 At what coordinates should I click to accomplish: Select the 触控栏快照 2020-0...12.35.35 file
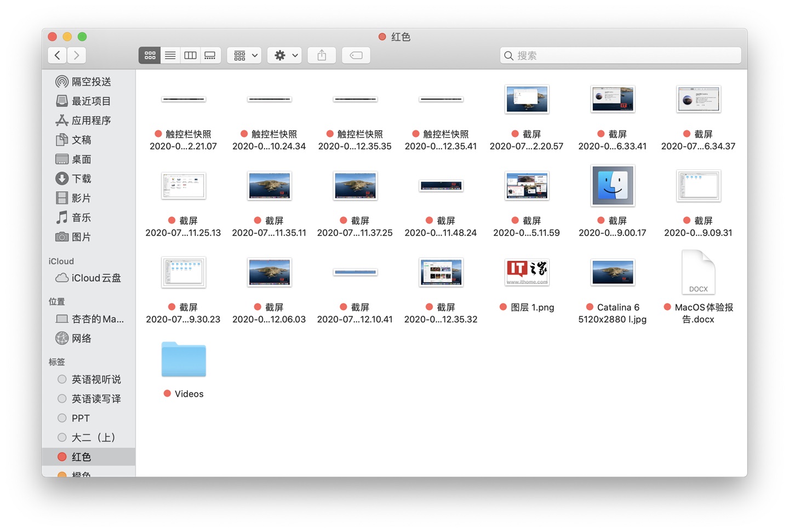pos(355,99)
